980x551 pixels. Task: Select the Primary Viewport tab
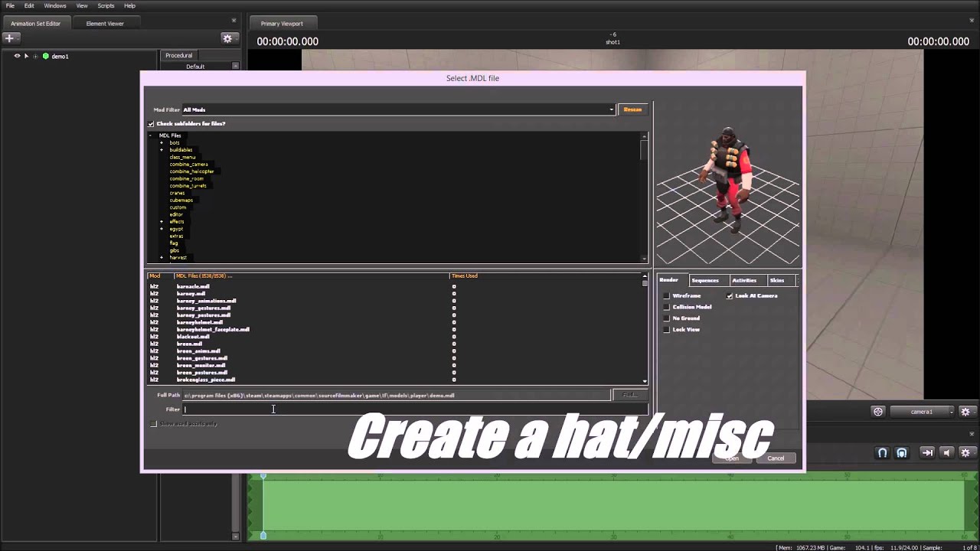click(x=282, y=24)
